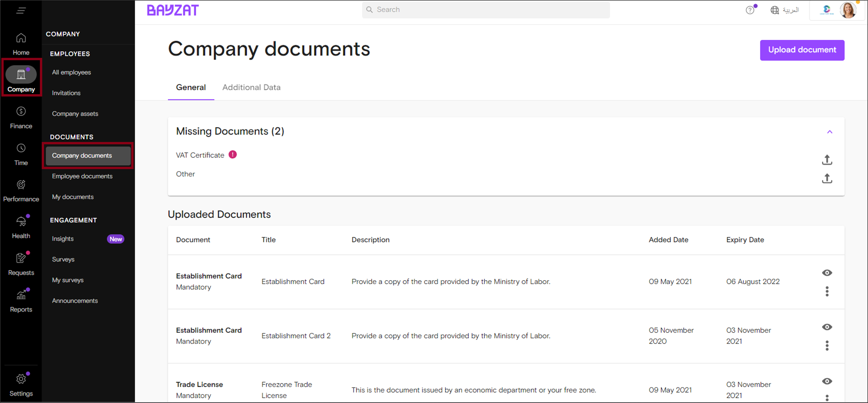View the Freezone Trade License document
Viewport: 868px width, 403px height.
pyautogui.click(x=827, y=381)
